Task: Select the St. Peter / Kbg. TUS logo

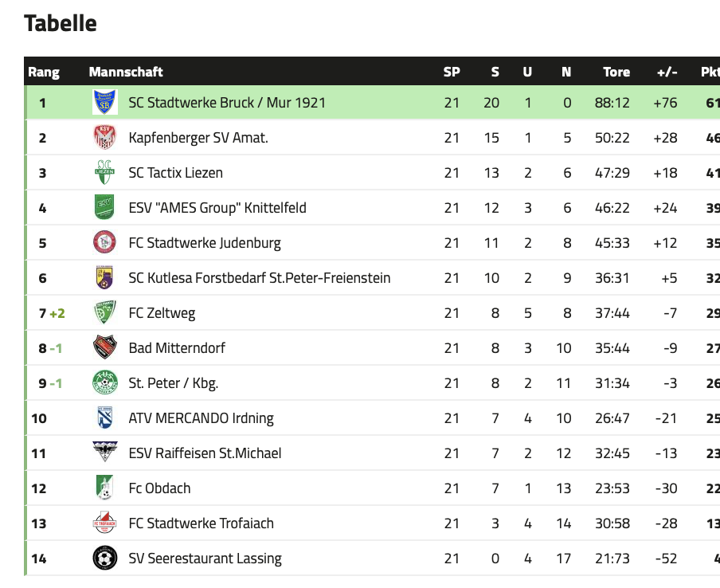Action: pyautogui.click(x=104, y=382)
